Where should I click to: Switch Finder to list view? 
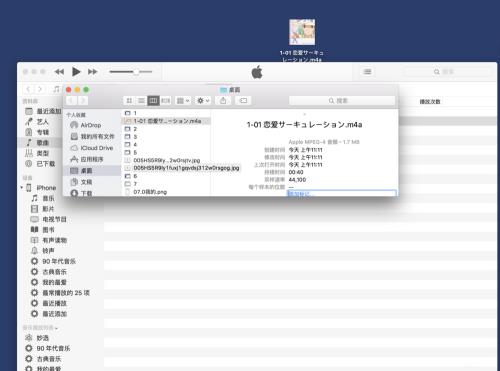point(141,101)
